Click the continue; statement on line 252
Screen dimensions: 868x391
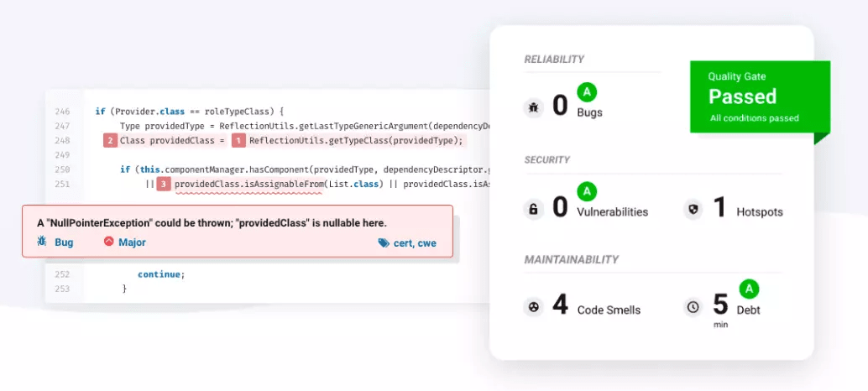point(161,274)
